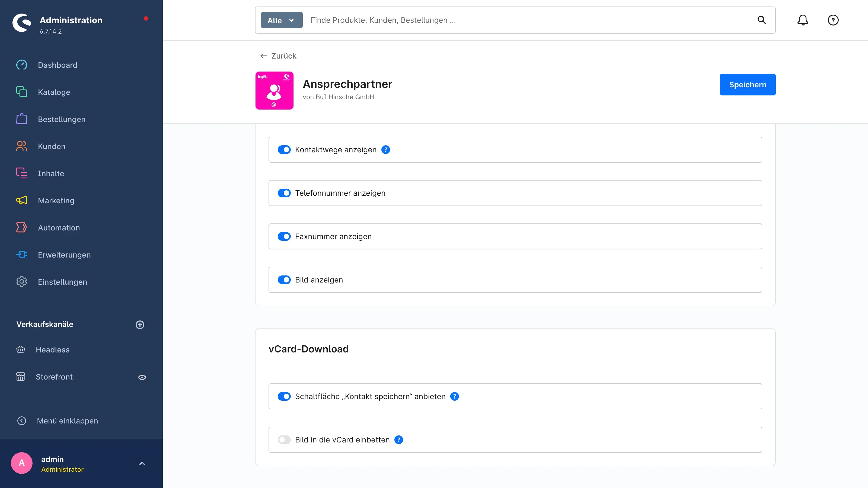This screenshot has height=488, width=868.
Task: Open Dashboard from the sidebar
Action: coord(58,65)
